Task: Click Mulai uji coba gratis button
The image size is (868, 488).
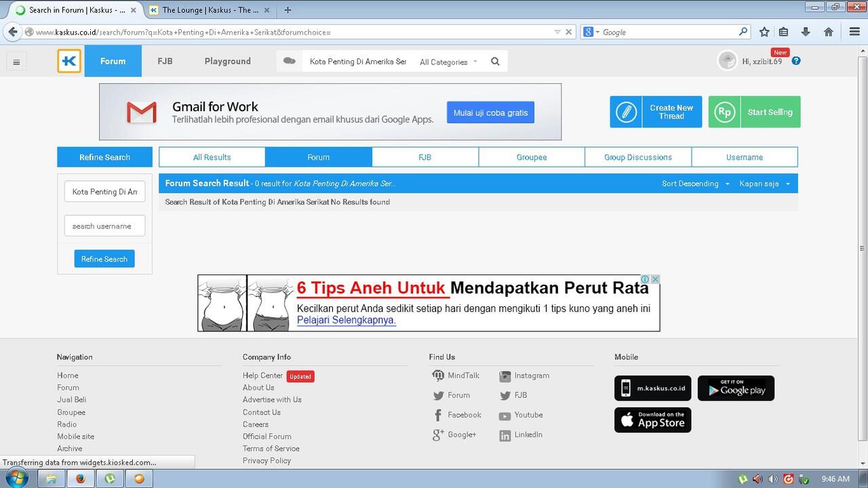Action: (x=490, y=113)
